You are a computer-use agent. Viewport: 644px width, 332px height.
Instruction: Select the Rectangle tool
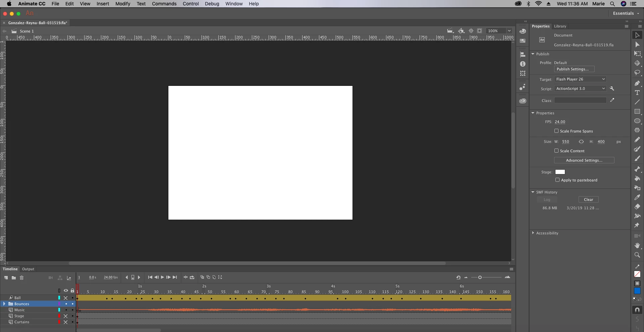[x=637, y=112]
